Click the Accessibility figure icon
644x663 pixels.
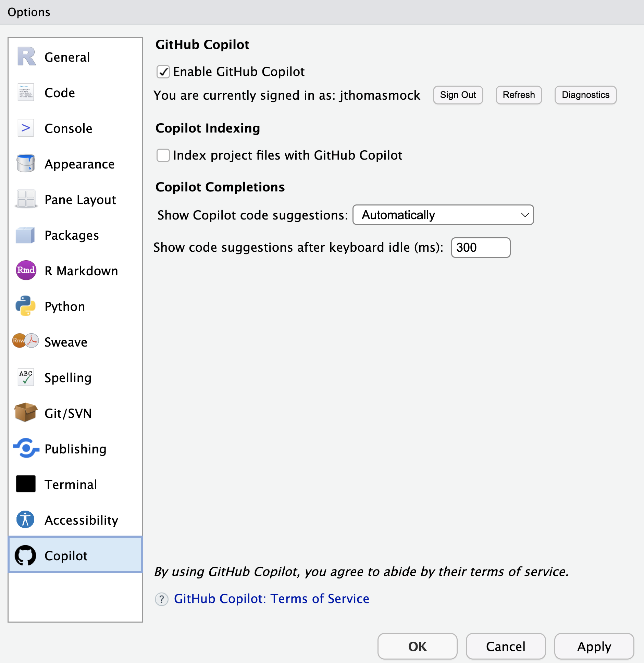pyautogui.click(x=26, y=520)
